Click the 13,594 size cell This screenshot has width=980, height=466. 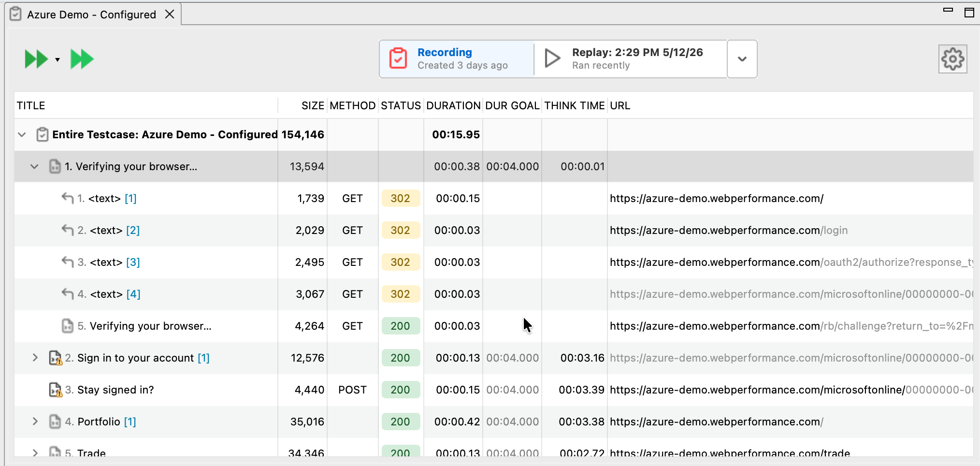(x=307, y=167)
